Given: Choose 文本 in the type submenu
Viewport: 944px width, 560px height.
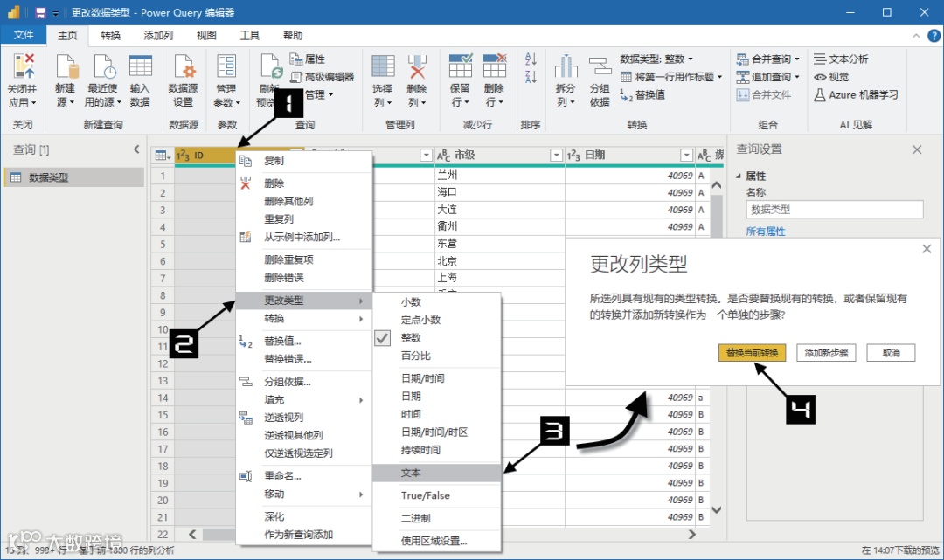Looking at the screenshot, I should point(437,473).
